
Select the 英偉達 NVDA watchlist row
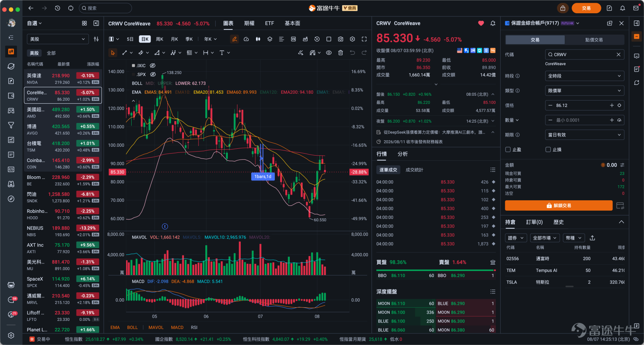point(63,78)
